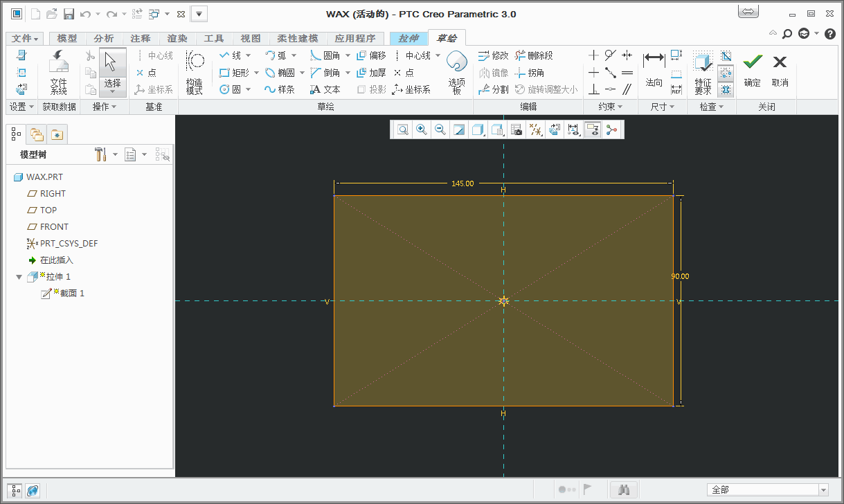Expand the 约束 group label
844x504 pixels.
point(610,107)
